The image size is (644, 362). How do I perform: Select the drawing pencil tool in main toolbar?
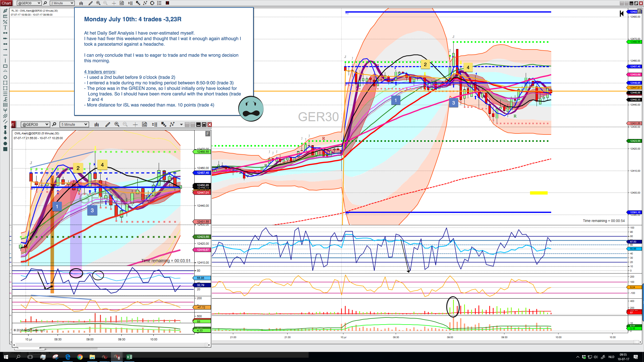coord(91,3)
